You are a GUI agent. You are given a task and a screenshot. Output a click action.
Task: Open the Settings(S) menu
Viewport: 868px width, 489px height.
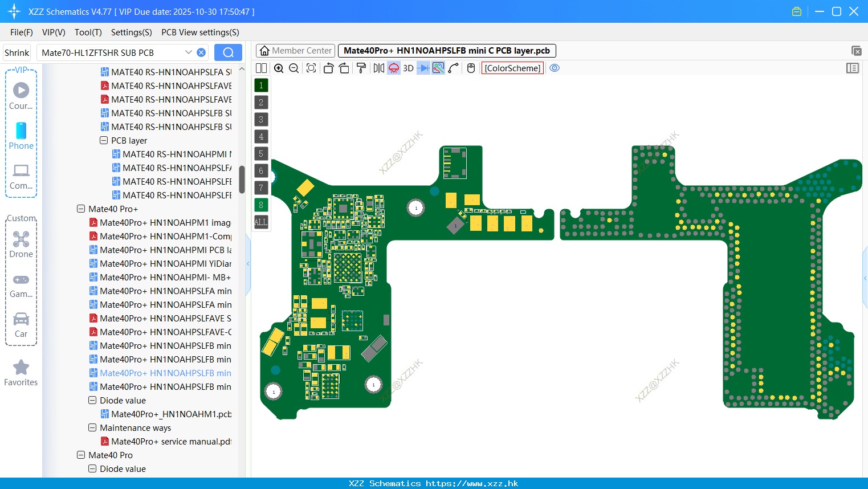[132, 32]
